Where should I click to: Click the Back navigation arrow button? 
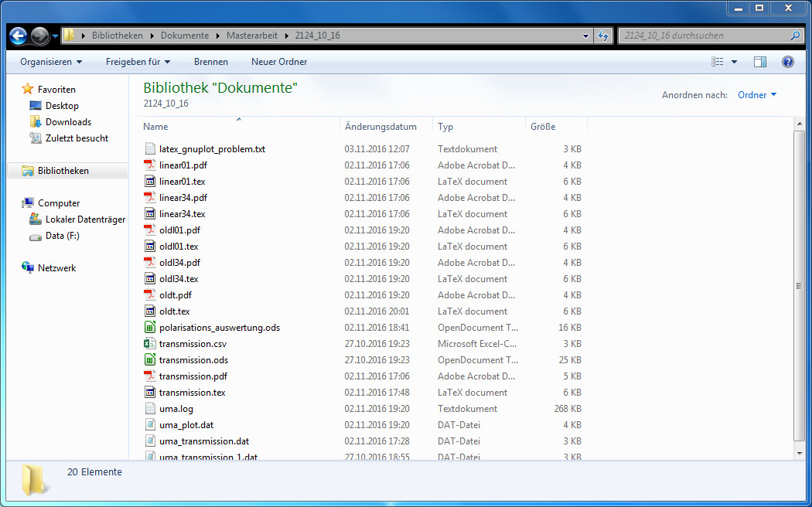18,36
